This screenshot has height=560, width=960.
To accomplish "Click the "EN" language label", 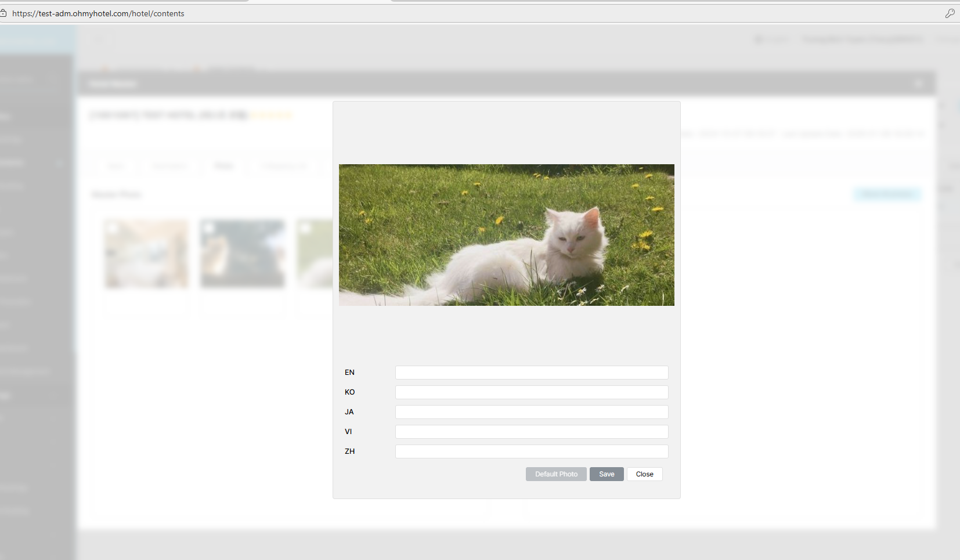I will click(x=349, y=373).
